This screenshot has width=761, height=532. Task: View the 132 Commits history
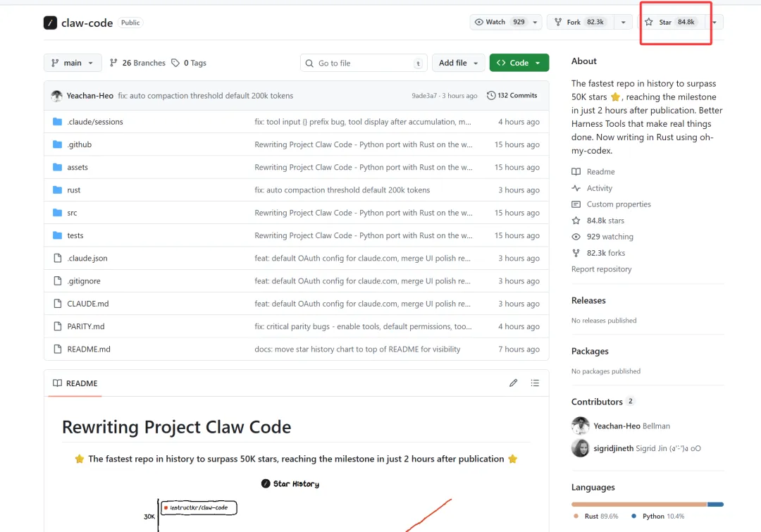(x=512, y=95)
